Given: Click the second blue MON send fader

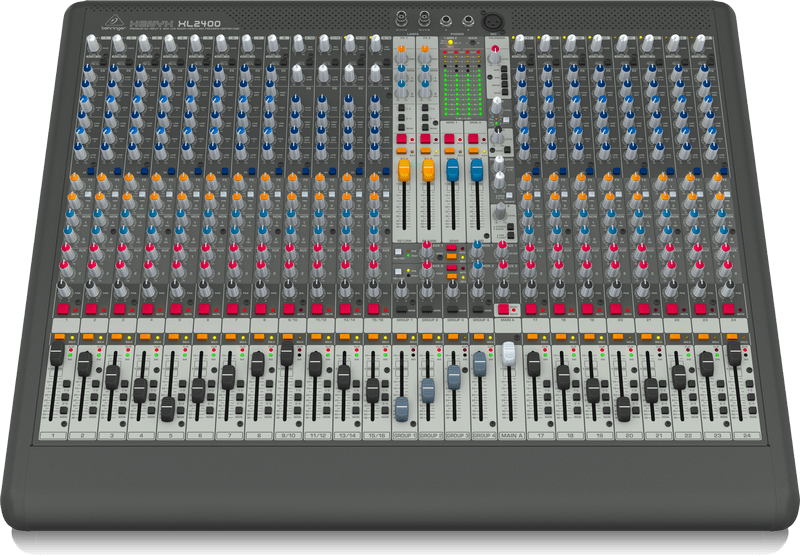Looking at the screenshot, I should [477, 169].
